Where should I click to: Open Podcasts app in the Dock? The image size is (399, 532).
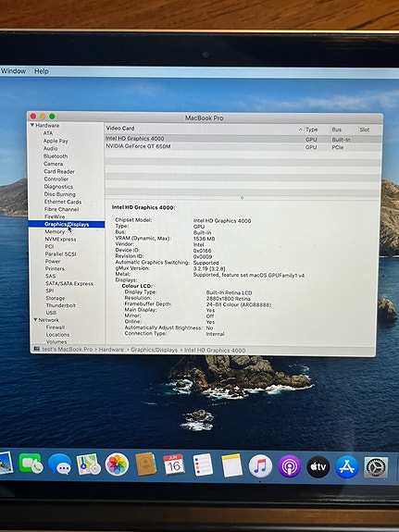[x=290, y=466]
